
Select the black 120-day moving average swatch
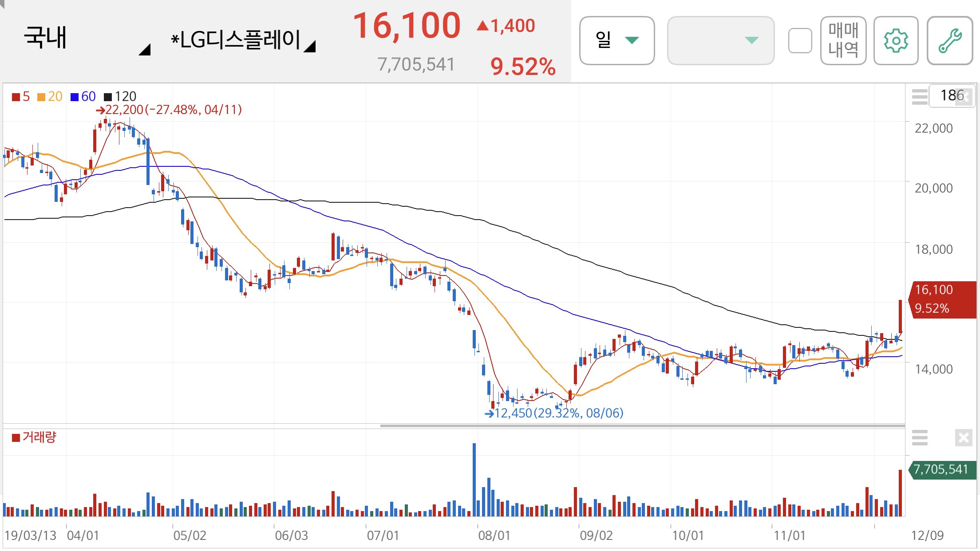[x=108, y=97]
